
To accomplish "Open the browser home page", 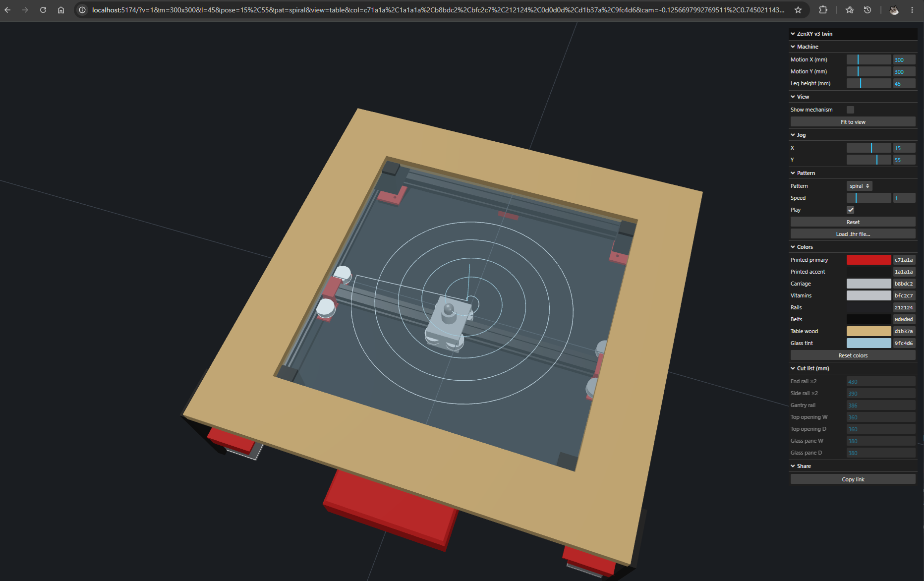I will pyautogui.click(x=61, y=10).
